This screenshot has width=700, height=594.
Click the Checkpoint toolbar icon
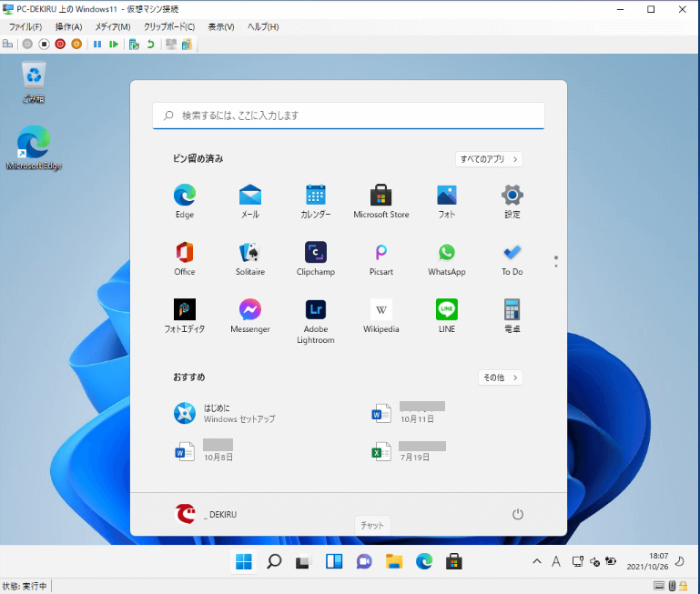click(134, 44)
